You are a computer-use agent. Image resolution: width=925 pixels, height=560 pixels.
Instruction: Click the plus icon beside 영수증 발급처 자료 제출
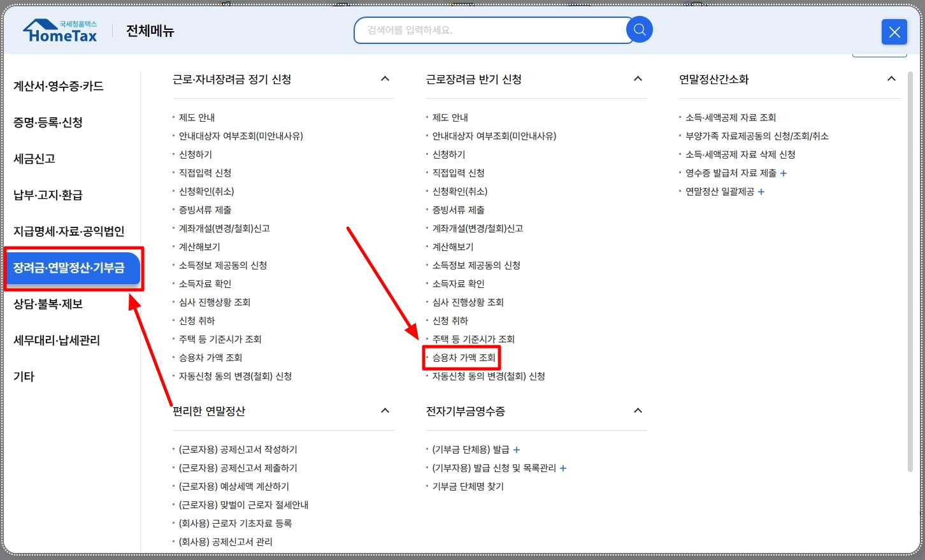pyautogui.click(x=783, y=173)
